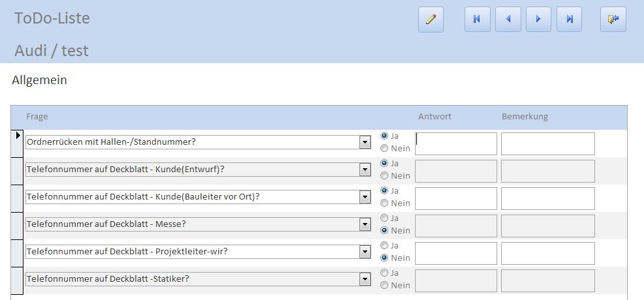Select record selector for the Statiker row

tap(18, 280)
